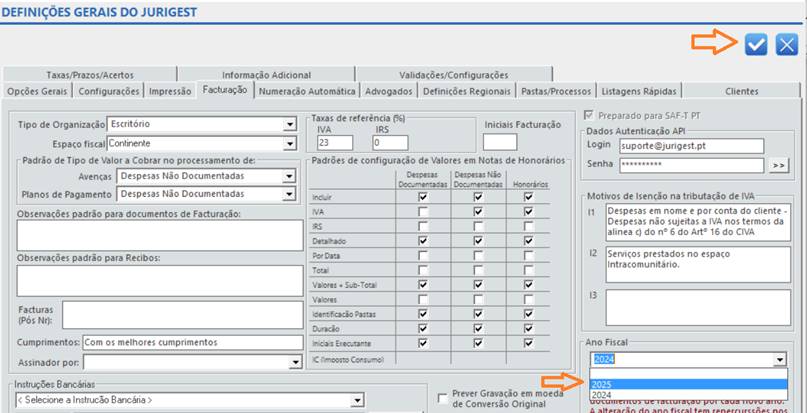The height and width of the screenshot is (413, 807).
Task: Click the Facturas (Pós Nr) text box
Action: [x=183, y=315]
